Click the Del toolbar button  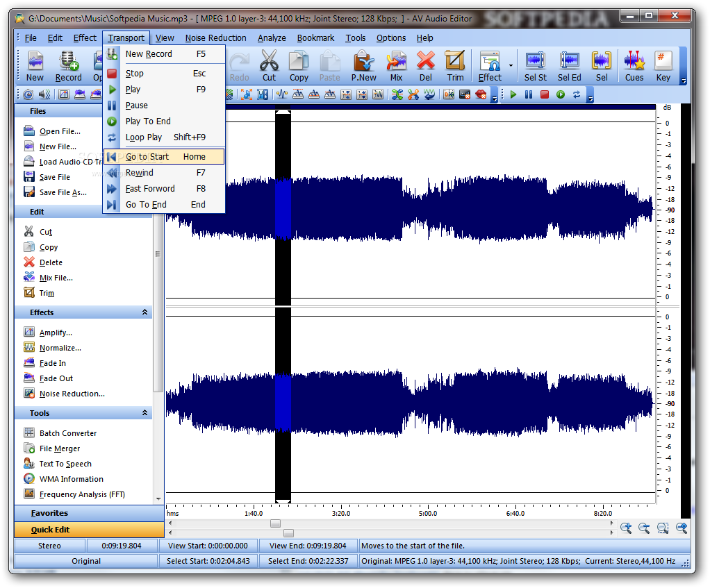click(x=426, y=66)
